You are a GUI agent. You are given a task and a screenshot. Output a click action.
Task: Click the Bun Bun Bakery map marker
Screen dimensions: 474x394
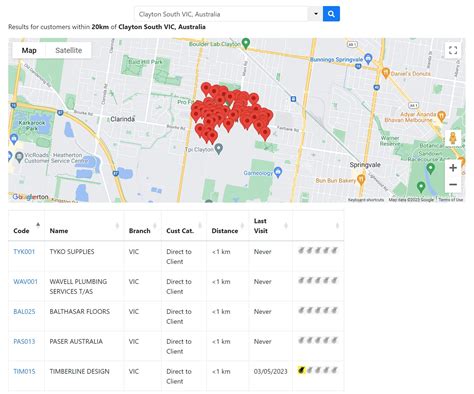tap(361, 180)
